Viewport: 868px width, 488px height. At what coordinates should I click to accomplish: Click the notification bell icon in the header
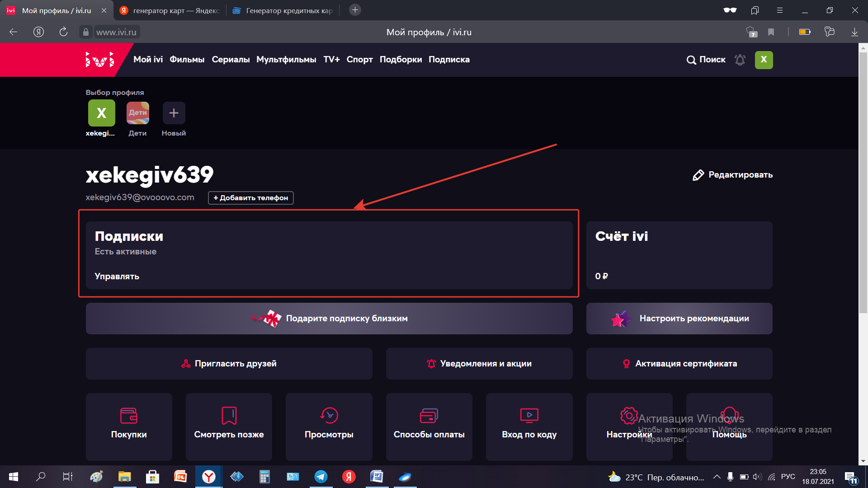click(x=740, y=60)
